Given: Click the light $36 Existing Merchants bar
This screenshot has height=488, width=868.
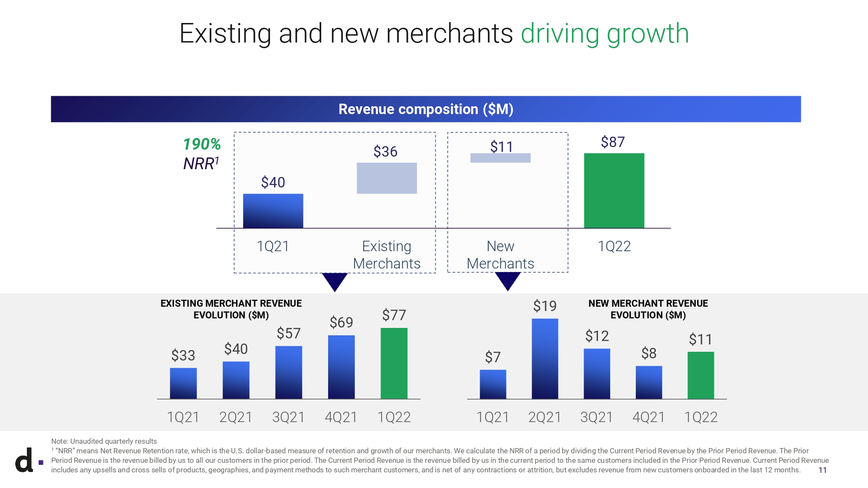Looking at the screenshot, I should tap(387, 178).
